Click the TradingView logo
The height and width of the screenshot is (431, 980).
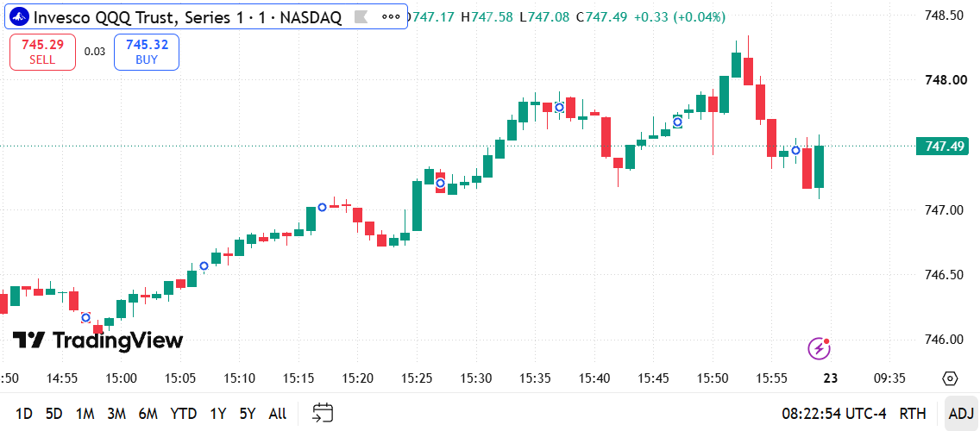tap(97, 340)
